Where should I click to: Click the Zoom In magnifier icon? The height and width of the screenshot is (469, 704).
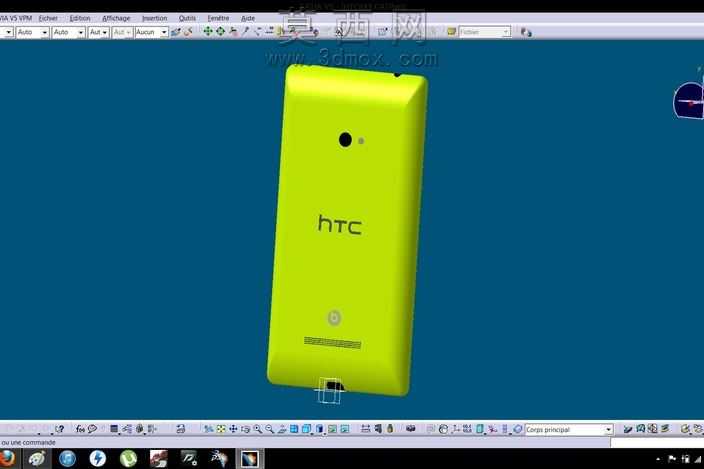pos(257,429)
